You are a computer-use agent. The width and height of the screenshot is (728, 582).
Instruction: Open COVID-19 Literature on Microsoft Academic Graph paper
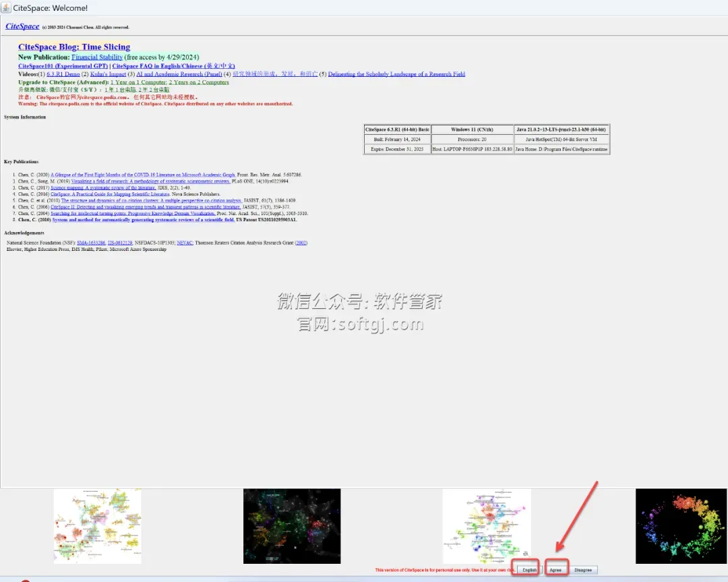(x=143, y=175)
